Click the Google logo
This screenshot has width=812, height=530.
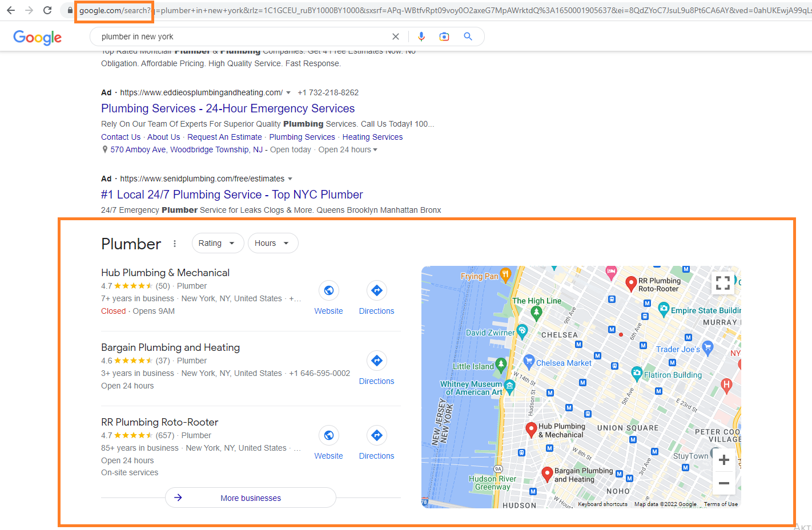(x=38, y=37)
